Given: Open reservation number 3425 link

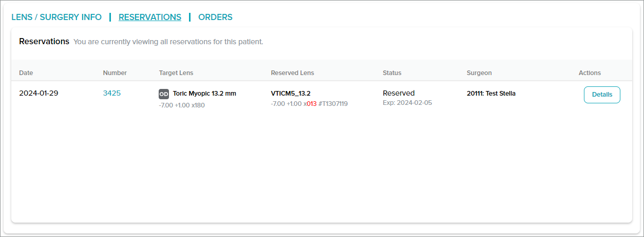Looking at the screenshot, I should [x=112, y=94].
